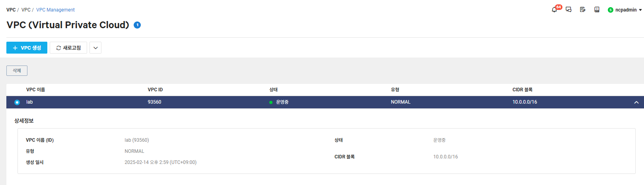The image size is (644, 185).
Task: Click the VPC 생성 button
Action: click(27, 48)
